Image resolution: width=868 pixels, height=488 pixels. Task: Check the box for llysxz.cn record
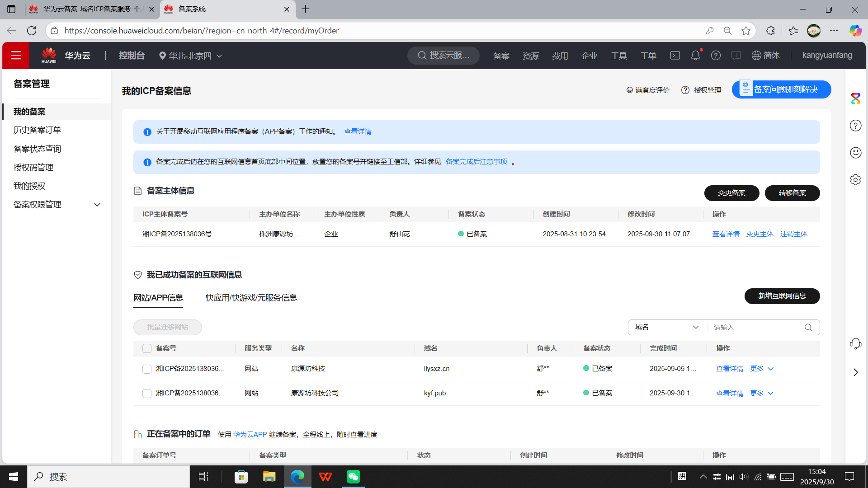146,369
